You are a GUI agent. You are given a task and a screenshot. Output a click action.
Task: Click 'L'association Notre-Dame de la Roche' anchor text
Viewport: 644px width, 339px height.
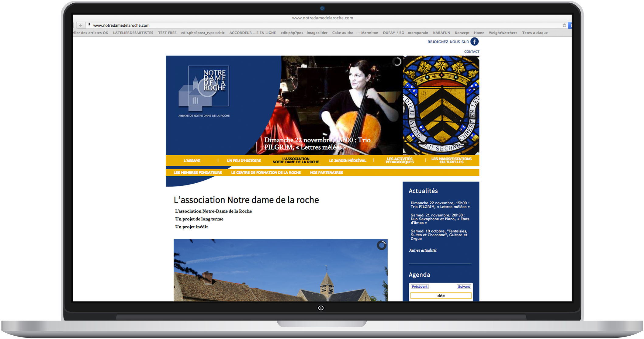(213, 211)
